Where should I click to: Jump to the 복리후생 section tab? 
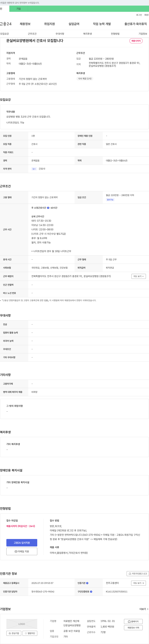point(88,34)
